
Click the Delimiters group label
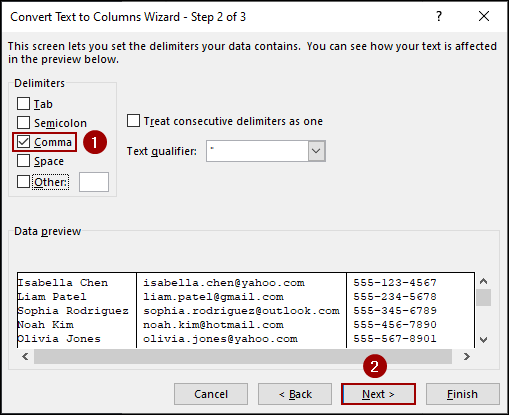[x=39, y=83]
